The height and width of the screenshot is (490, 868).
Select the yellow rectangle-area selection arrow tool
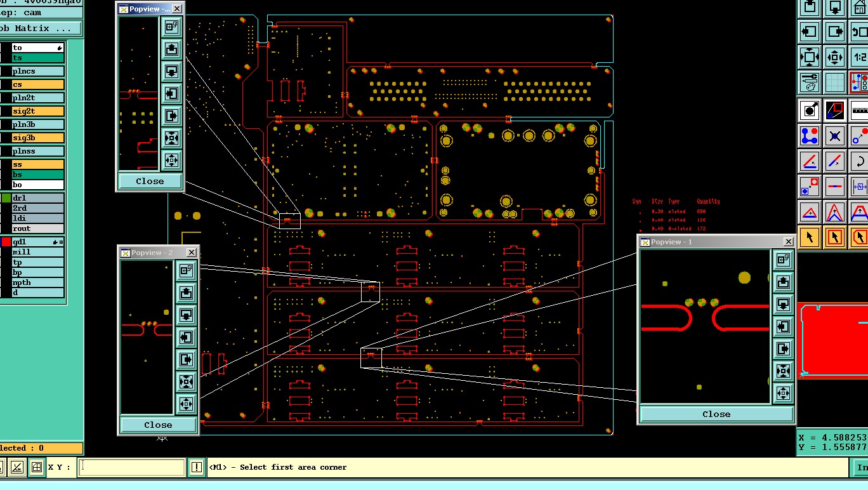(834, 237)
